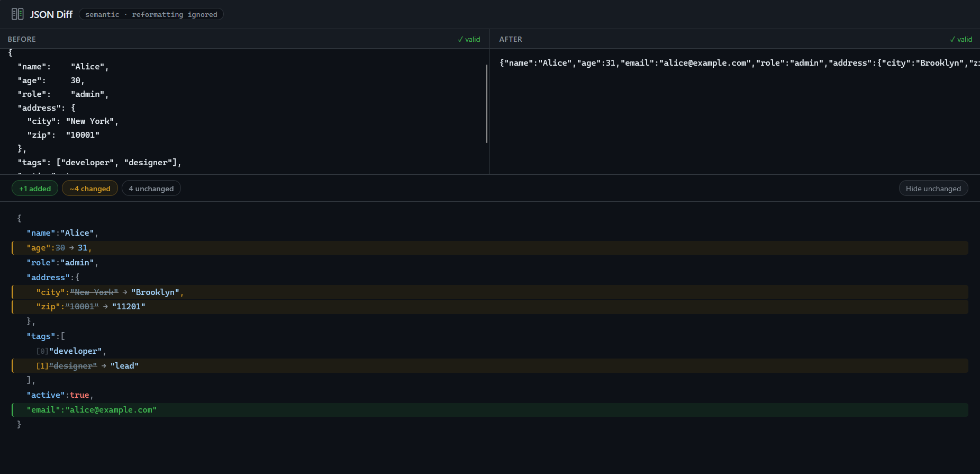This screenshot has width=980, height=474.
Task: Select the ~4 changed filter chip
Action: 90,189
